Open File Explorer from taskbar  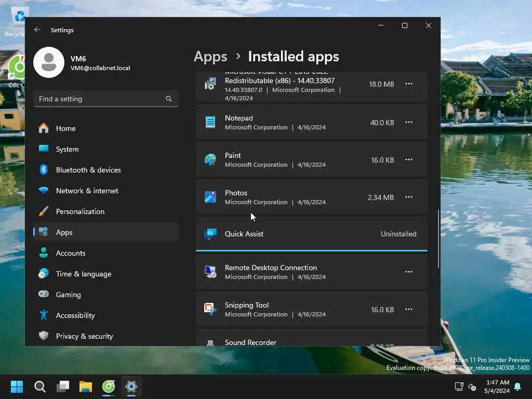(x=86, y=387)
